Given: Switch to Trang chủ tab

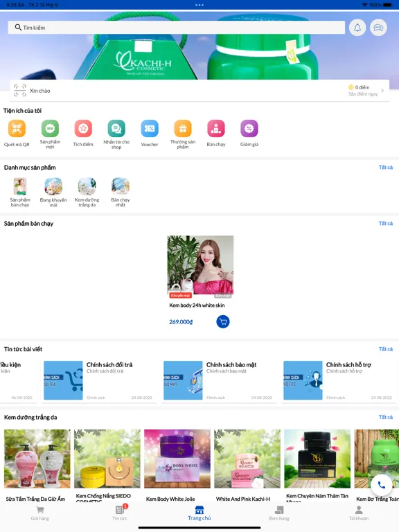Looking at the screenshot, I should tap(199, 513).
